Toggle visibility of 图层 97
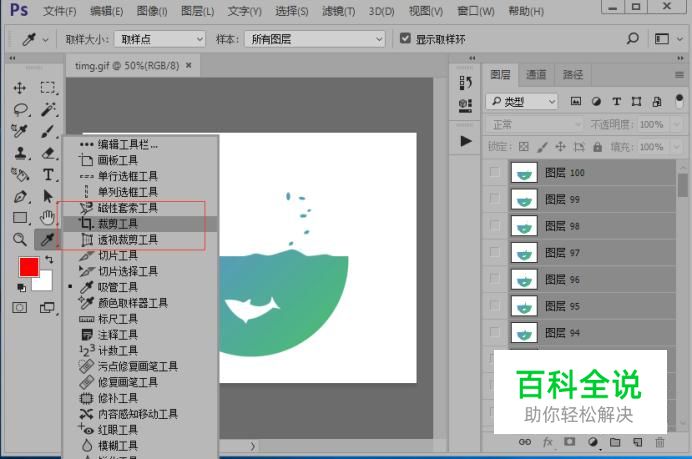Screen dimensions: 692x459 coord(495,252)
